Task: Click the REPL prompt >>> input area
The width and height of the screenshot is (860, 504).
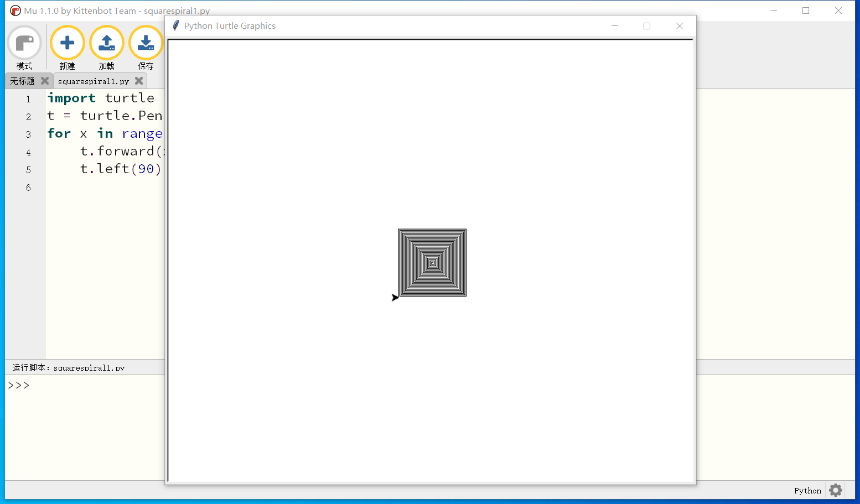Action: tap(19, 386)
